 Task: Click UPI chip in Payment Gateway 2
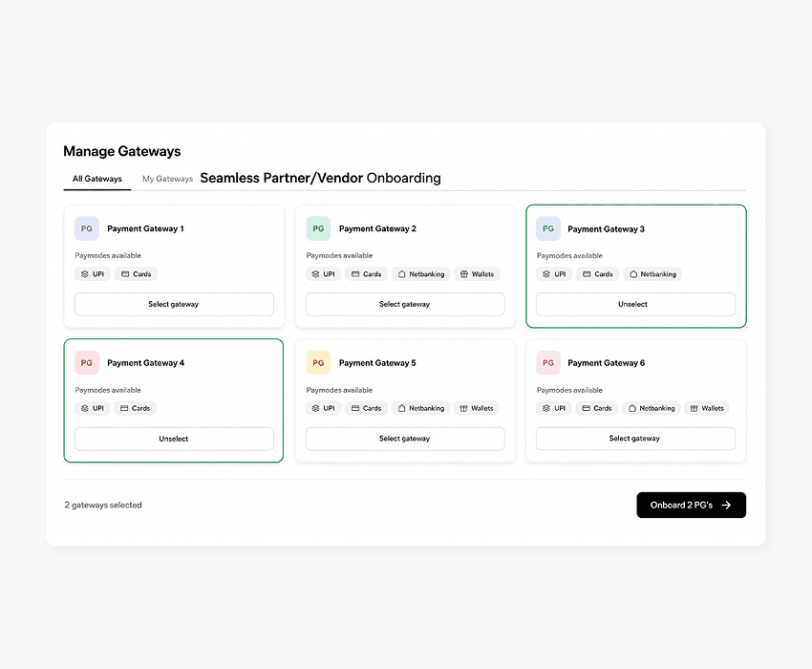[x=323, y=274]
